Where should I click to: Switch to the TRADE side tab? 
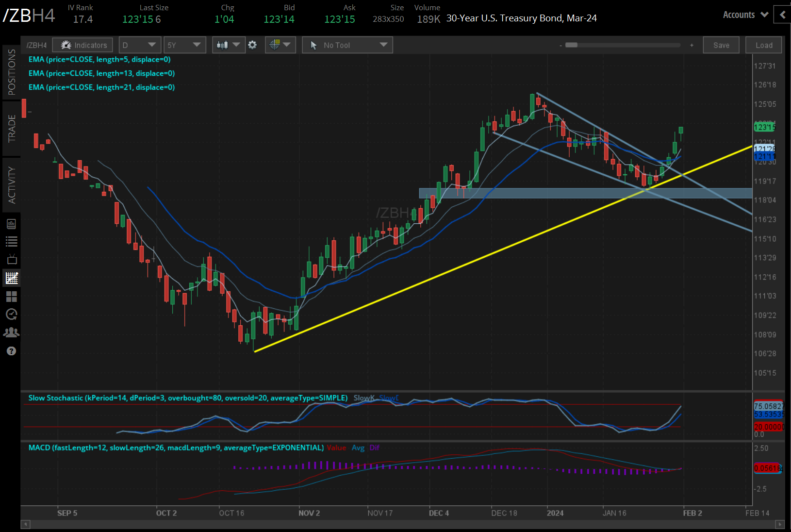[x=12, y=129]
